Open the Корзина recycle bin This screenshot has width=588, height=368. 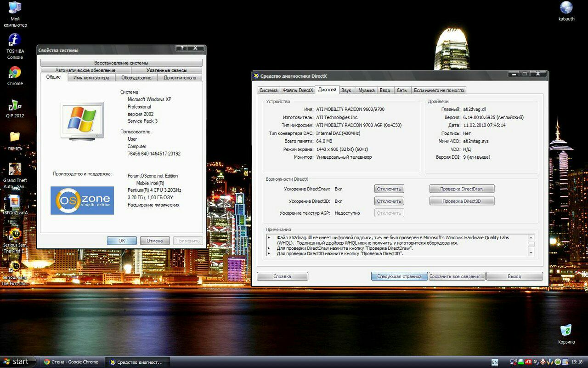coord(566,334)
